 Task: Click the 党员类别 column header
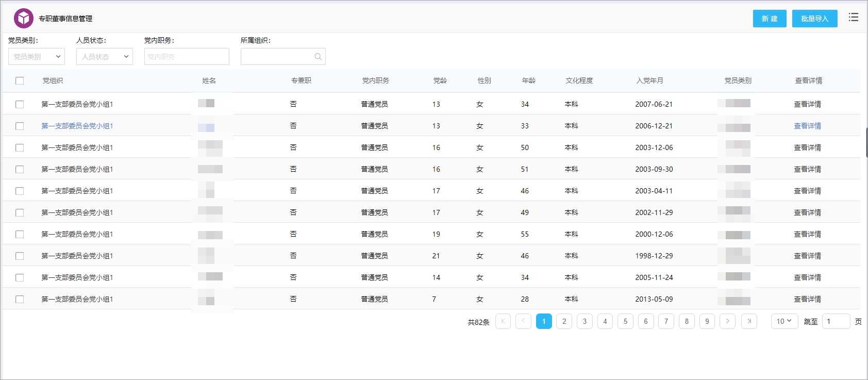tap(738, 80)
